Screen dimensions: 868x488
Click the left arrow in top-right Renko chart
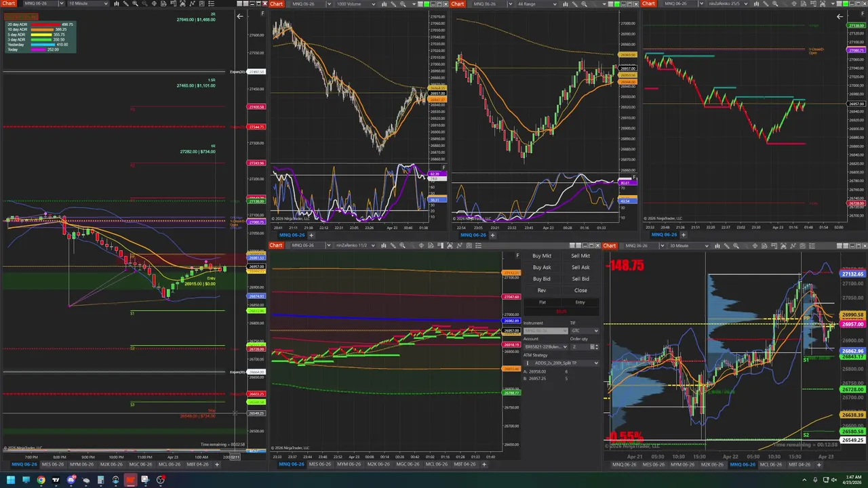click(840, 16)
